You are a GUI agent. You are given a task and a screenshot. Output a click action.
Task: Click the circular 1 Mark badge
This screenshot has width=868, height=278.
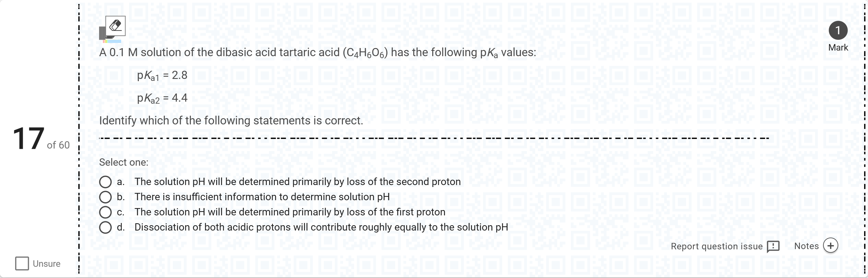tap(838, 30)
